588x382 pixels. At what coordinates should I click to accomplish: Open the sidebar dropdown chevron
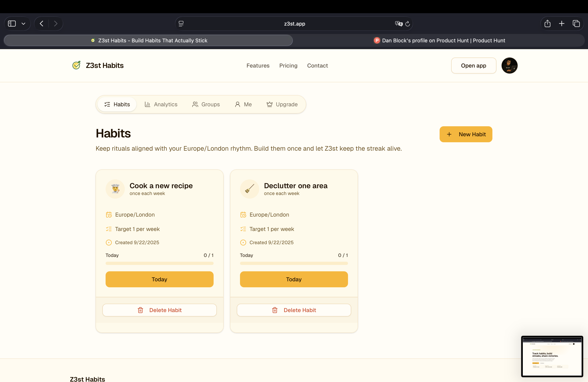coord(23,24)
